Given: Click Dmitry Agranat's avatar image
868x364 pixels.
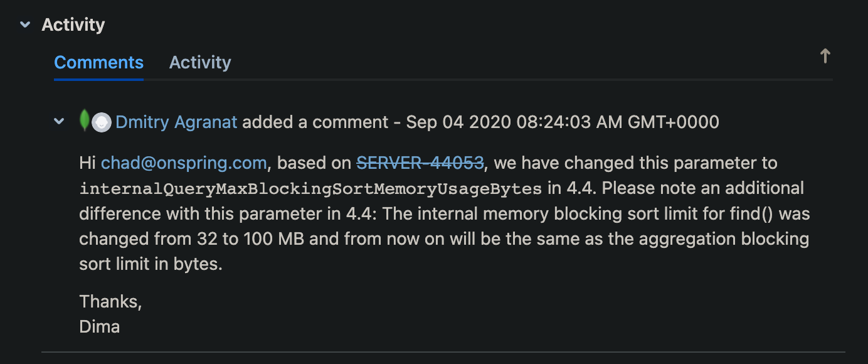Looking at the screenshot, I should tap(102, 122).
